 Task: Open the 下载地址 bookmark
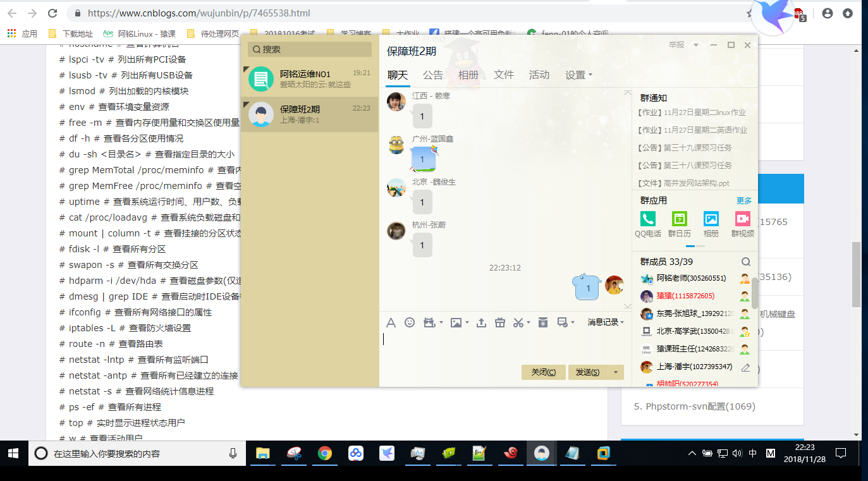[71, 33]
